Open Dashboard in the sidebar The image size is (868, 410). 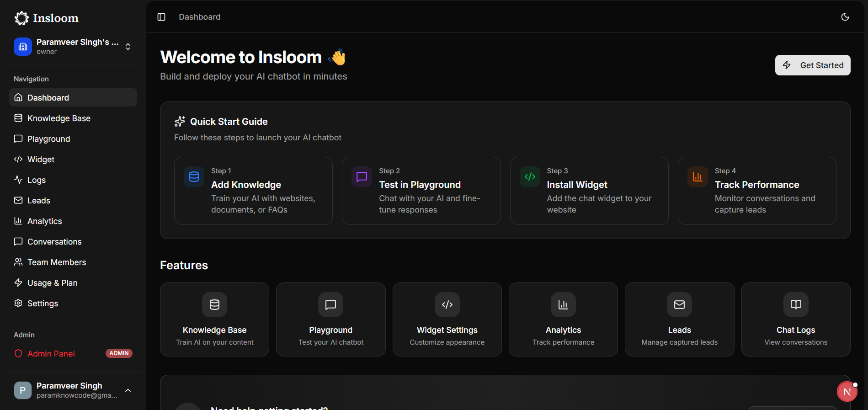click(73, 97)
